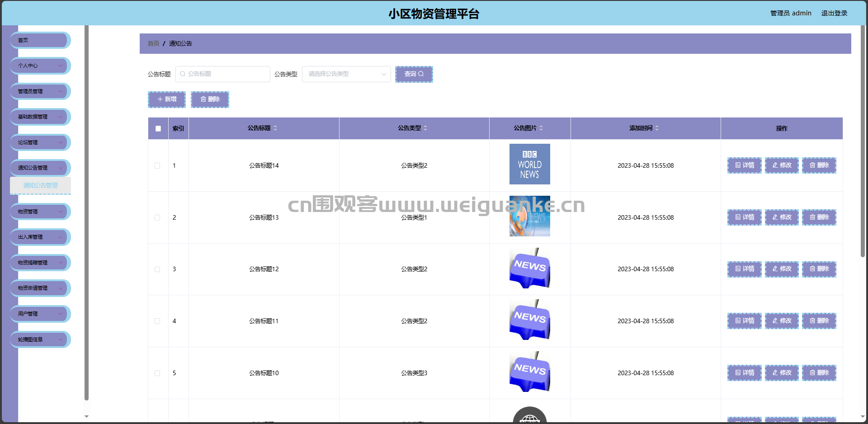Click the trash icon in the toolbar 删除 button
This screenshot has width=868, height=424.
(x=203, y=99)
